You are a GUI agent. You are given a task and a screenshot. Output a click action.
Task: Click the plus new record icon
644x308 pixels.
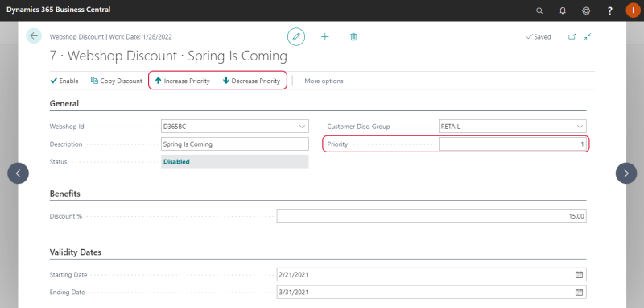coord(325,36)
